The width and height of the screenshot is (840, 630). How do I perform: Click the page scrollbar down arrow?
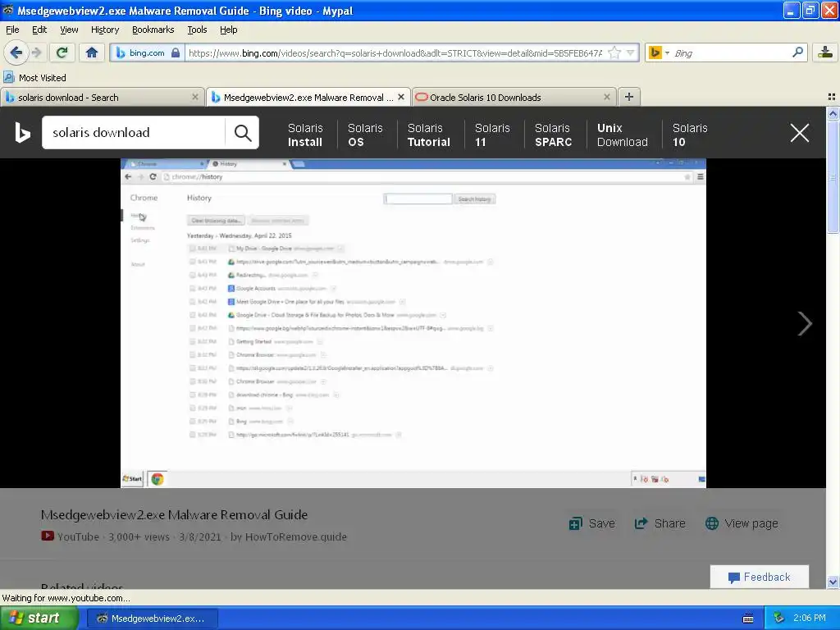point(833,582)
